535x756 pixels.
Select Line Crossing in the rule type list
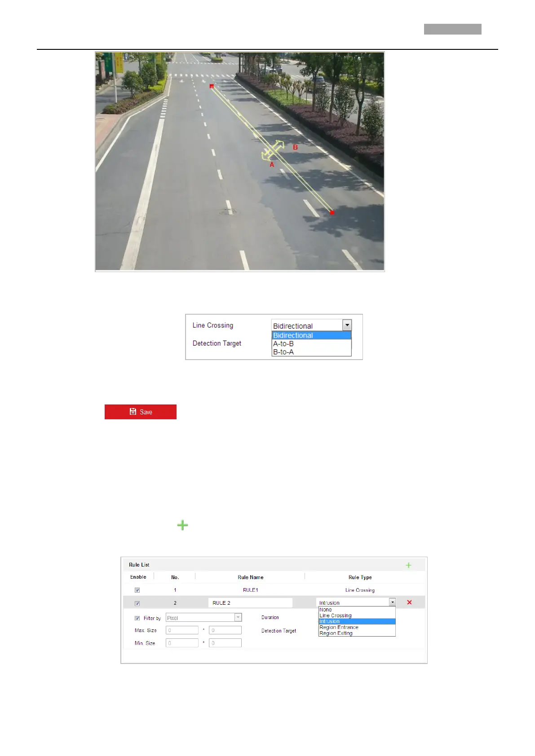point(357,615)
